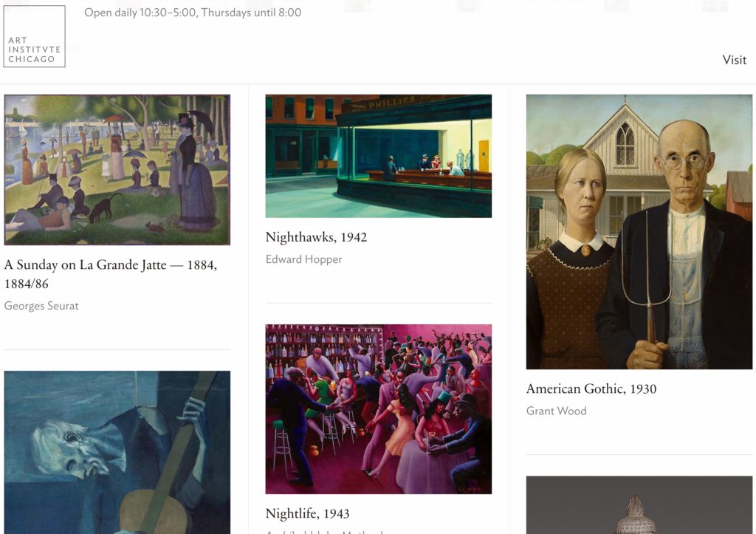Select the Edward Hopper artist name
Image resolution: width=756 pixels, height=534 pixels.
click(x=303, y=259)
